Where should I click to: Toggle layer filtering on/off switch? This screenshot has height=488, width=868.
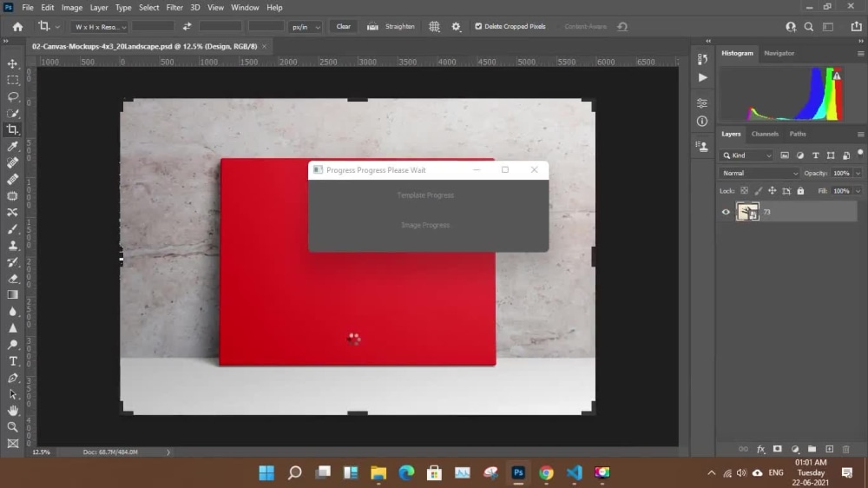tap(859, 153)
